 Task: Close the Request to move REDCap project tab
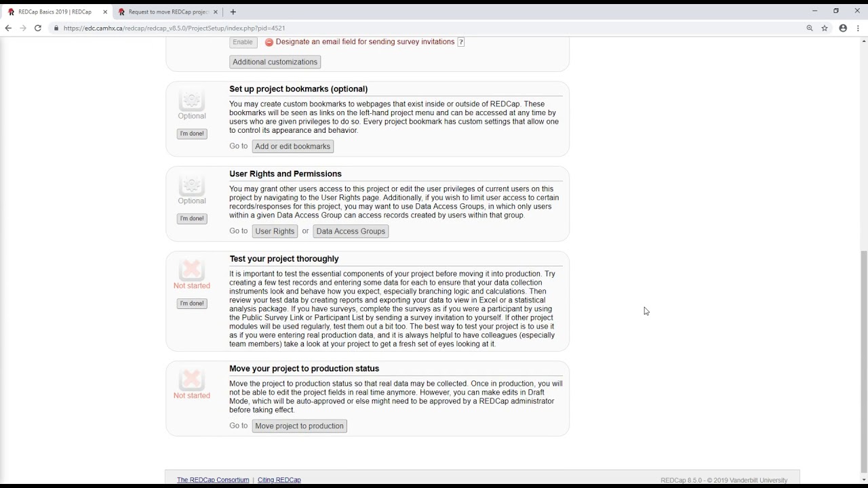click(216, 12)
